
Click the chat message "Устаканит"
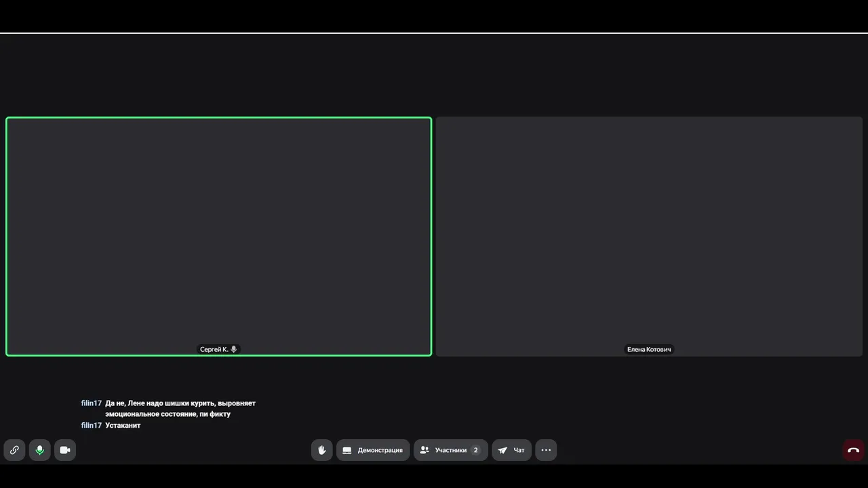[x=123, y=425]
